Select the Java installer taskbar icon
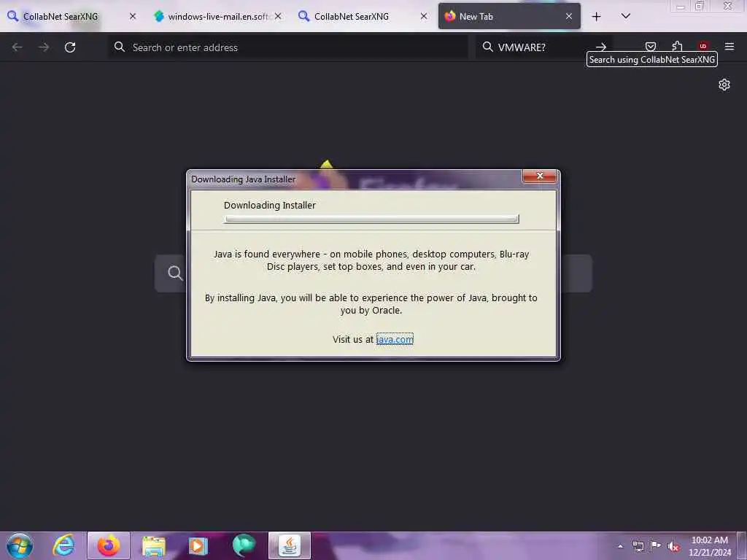This screenshot has height=560, width=747. click(289, 545)
